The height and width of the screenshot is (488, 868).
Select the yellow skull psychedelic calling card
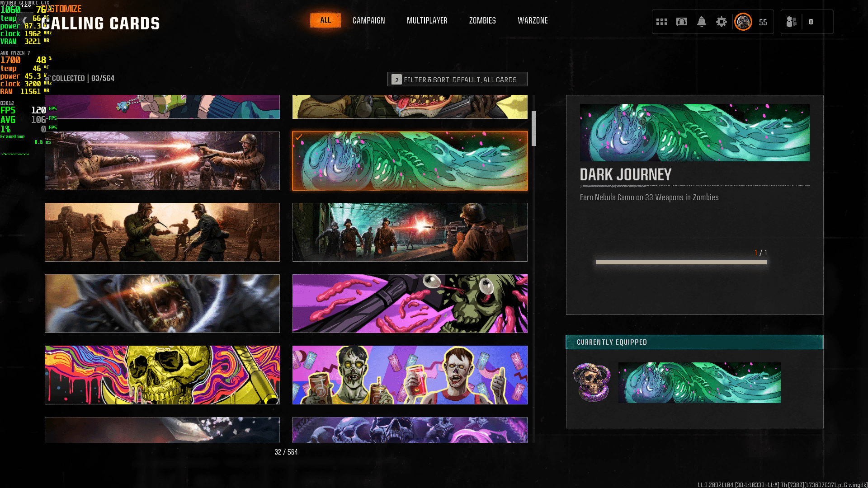162,375
